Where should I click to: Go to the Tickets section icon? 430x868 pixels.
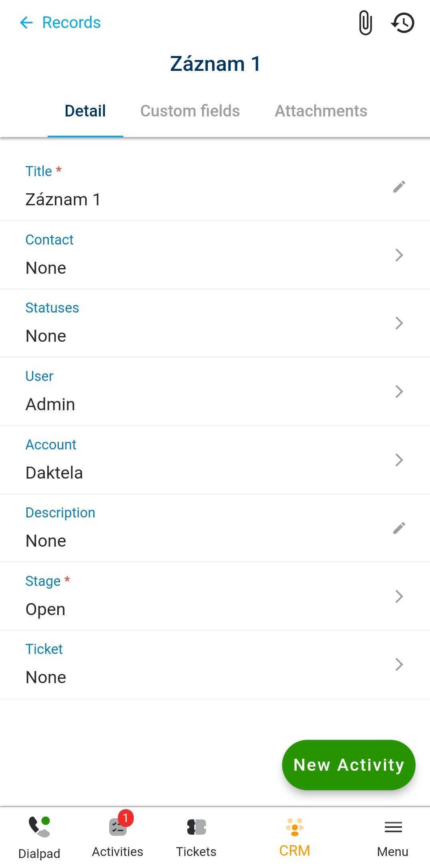click(196, 827)
